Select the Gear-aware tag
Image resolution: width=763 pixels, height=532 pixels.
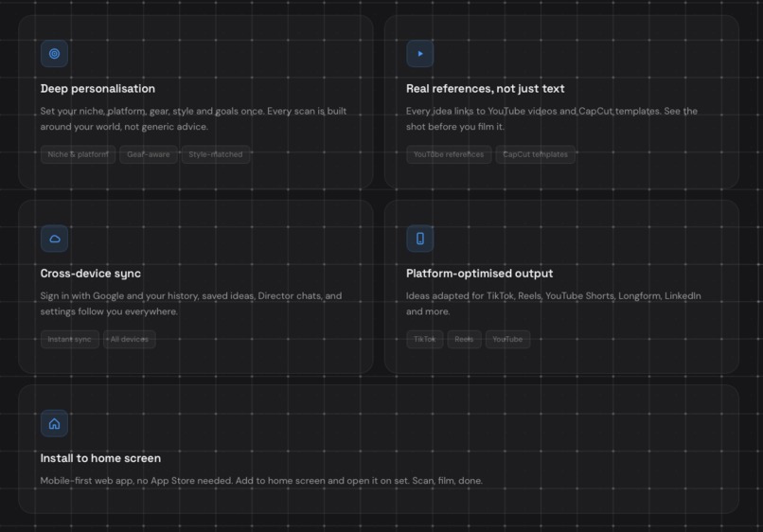click(x=149, y=154)
